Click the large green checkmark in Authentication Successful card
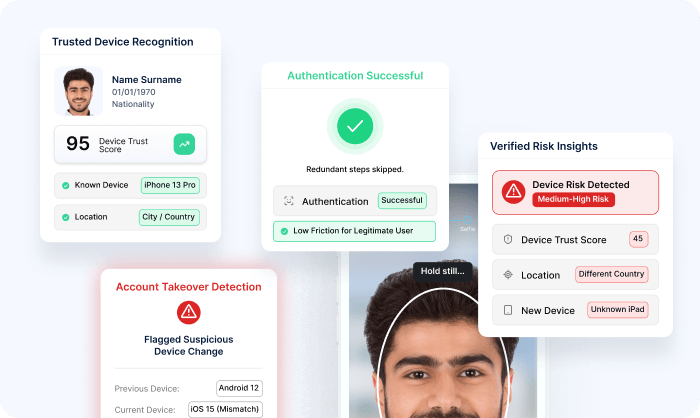Image resolution: width=700 pixels, height=418 pixels. [355, 126]
